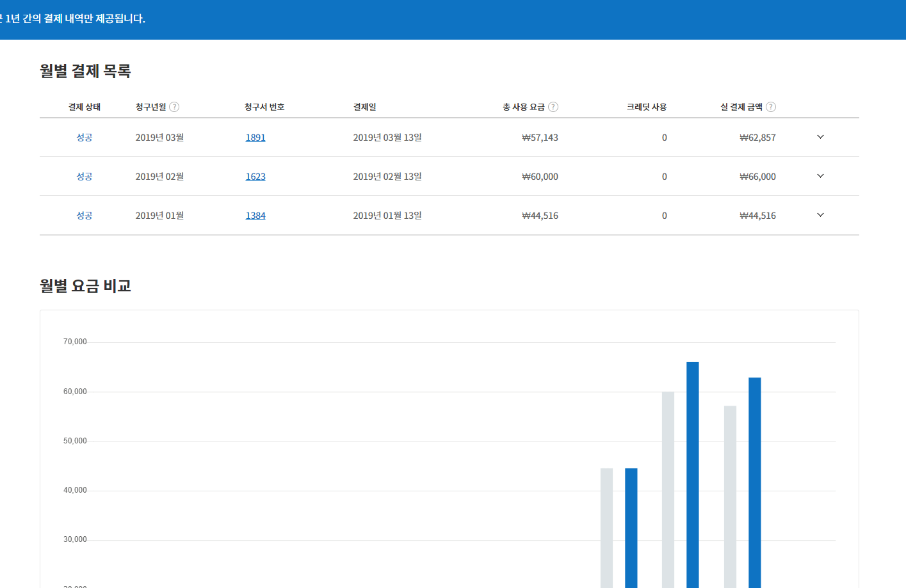Open help icon next to 청구년월 header
Screen dimensions: 906x588
point(174,107)
